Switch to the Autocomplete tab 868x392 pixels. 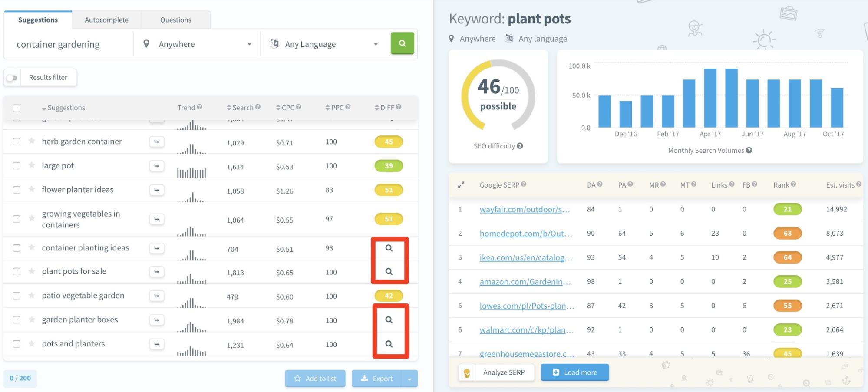[106, 20]
